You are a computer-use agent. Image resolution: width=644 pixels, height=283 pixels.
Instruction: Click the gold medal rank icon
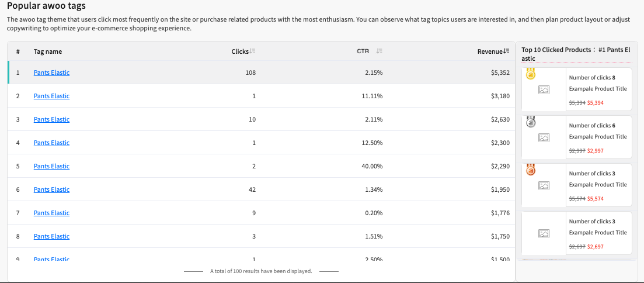pyautogui.click(x=531, y=74)
